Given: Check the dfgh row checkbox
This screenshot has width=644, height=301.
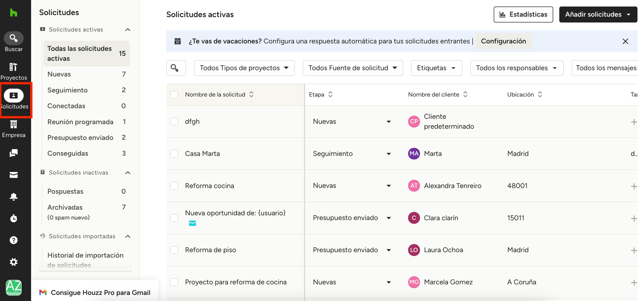Looking at the screenshot, I should tap(174, 121).
